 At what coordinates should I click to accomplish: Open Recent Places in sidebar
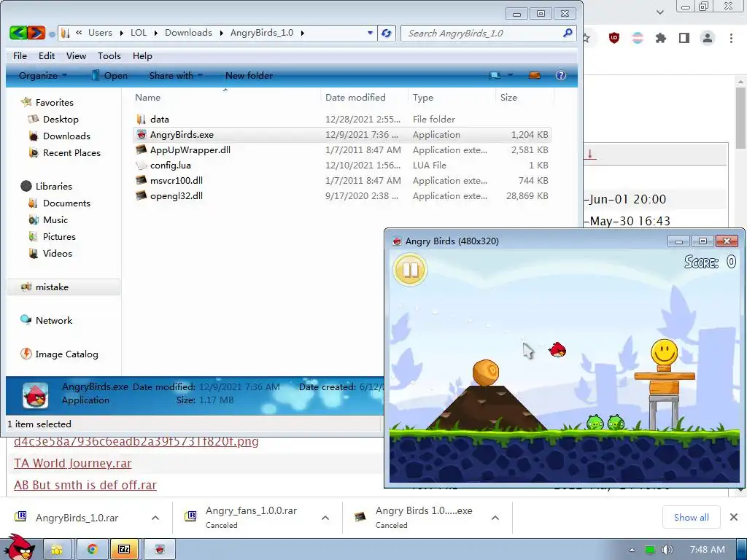coord(71,153)
